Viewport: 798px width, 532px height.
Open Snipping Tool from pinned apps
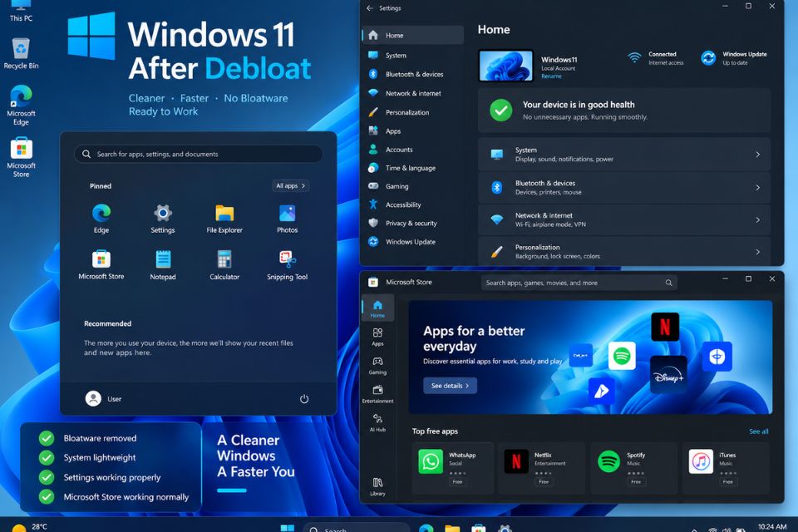pyautogui.click(x=287, y=264)
